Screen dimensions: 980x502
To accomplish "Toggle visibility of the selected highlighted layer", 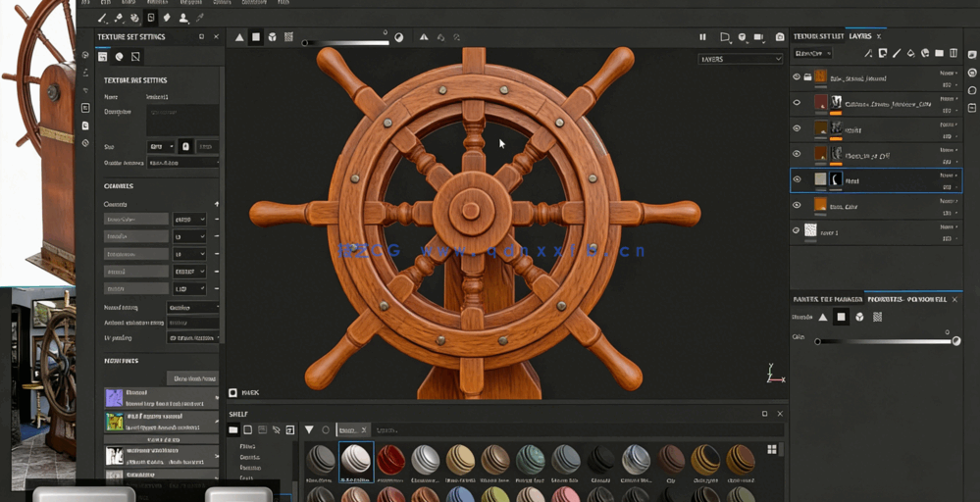I will point(797,179).
